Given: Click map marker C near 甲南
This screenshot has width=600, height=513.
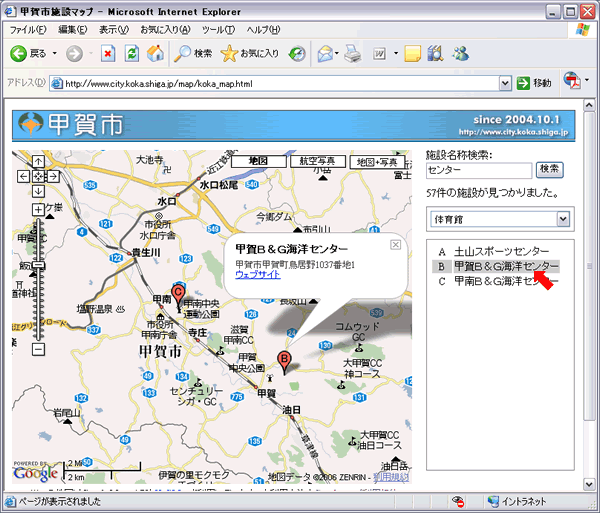Looking at the screenshot, I should coord(178,296).
